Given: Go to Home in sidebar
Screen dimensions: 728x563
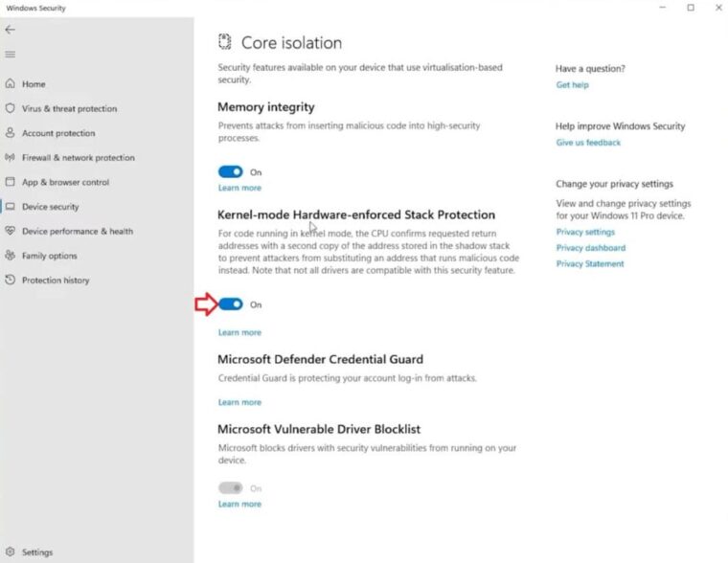Looking at the screenshot, I should [x=34, y=84].
